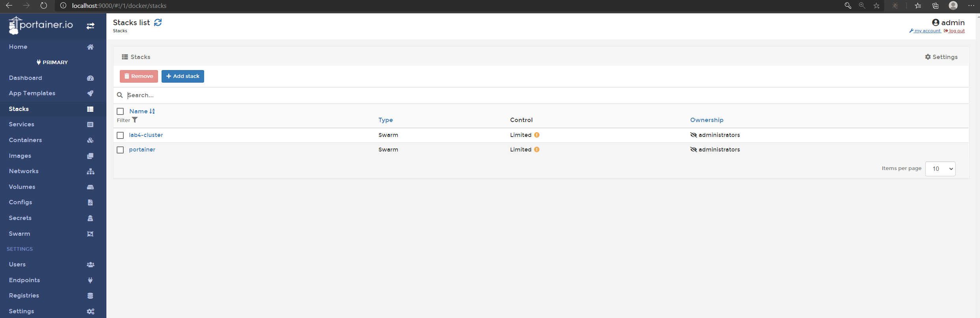Open the table Settings gear menu
Screen dimensions: 980x318
click(x=941, y=57)
